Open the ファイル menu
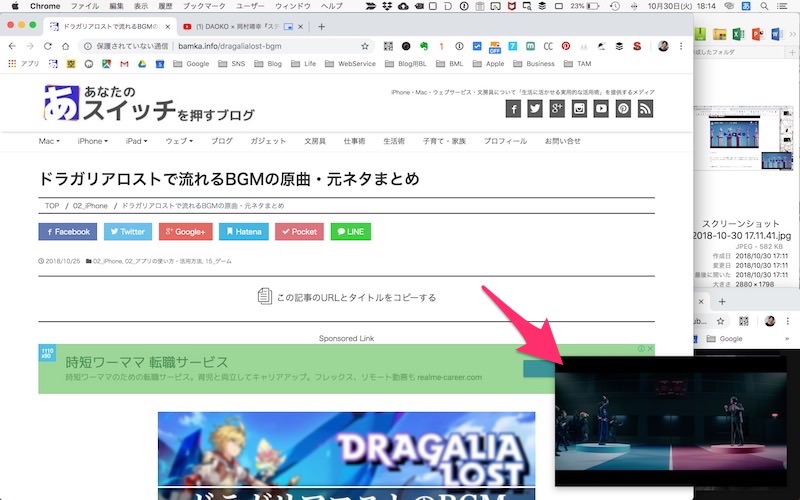Screen dimensions: 800x500 [x=85, y=6]
